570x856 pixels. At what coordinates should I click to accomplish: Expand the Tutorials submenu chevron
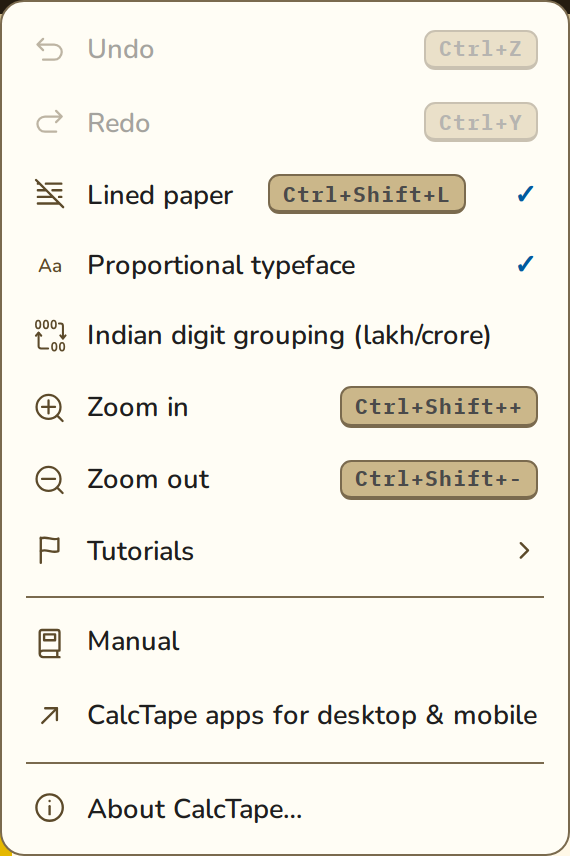tap(524, 550)
